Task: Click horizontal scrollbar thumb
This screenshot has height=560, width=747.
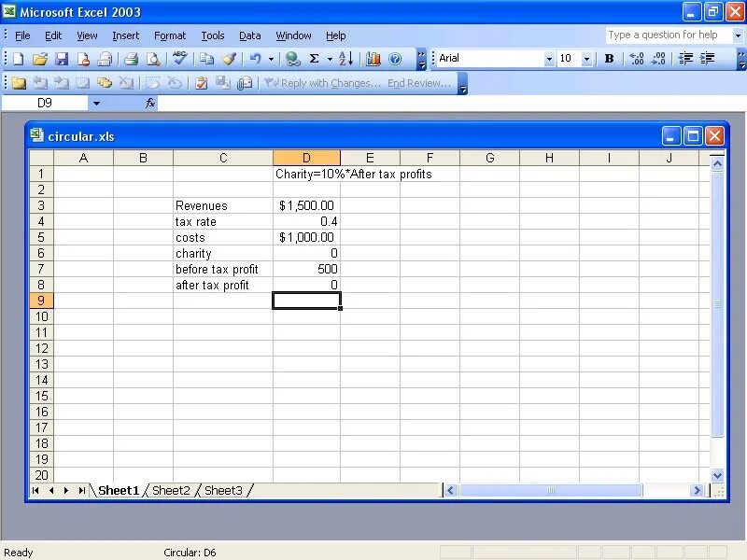Action: point(550,491)
